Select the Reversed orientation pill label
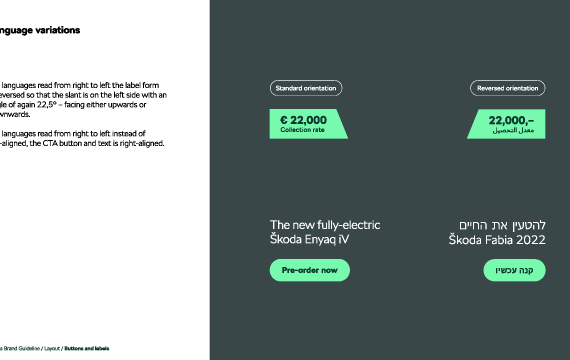 point(507,88)
